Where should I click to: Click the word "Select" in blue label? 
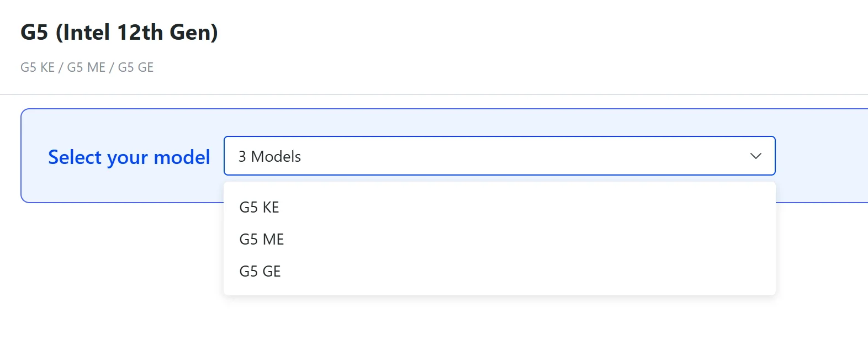coord(75,157)
